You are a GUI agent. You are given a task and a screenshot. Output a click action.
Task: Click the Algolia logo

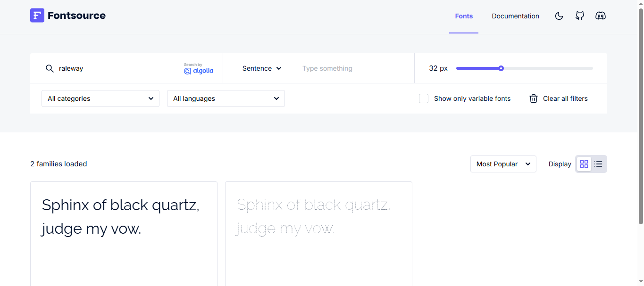(x=199, y=69)
